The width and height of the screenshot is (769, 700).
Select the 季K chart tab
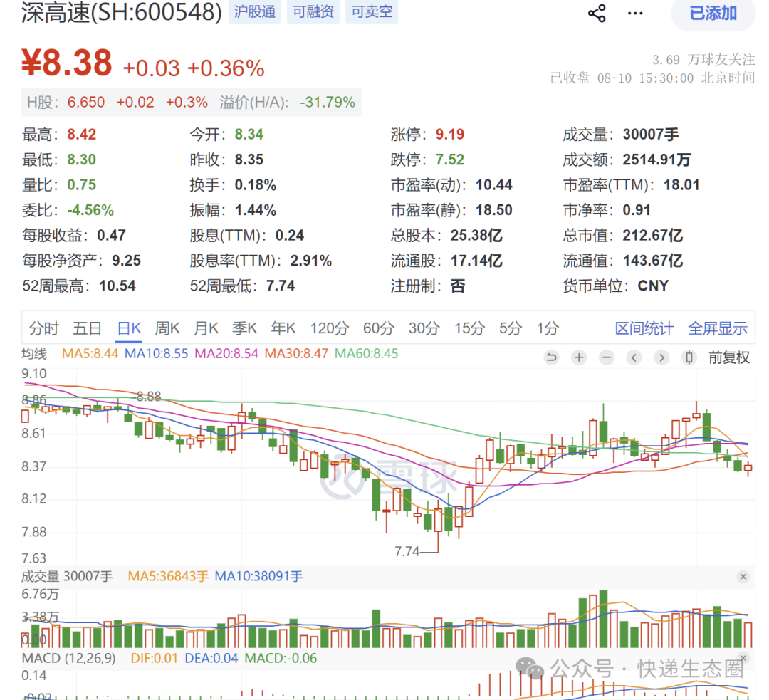pyautogui.click(x=245, y=328)
